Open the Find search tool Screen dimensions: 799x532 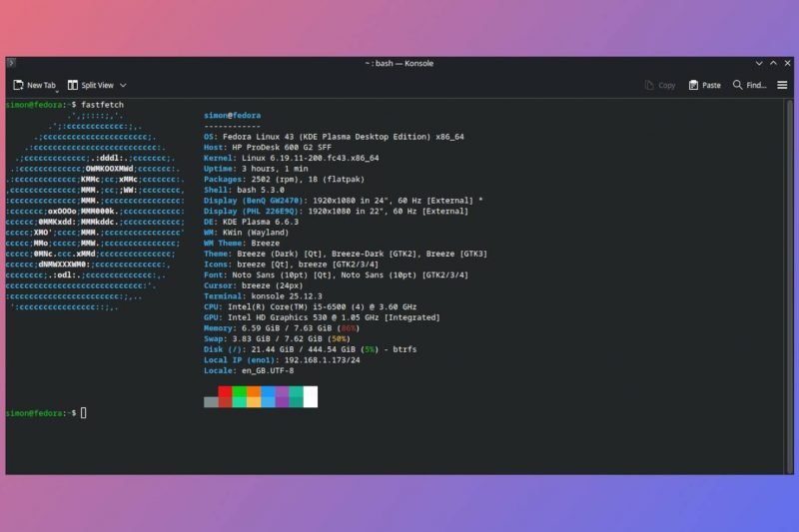click(x=749, y=86)
